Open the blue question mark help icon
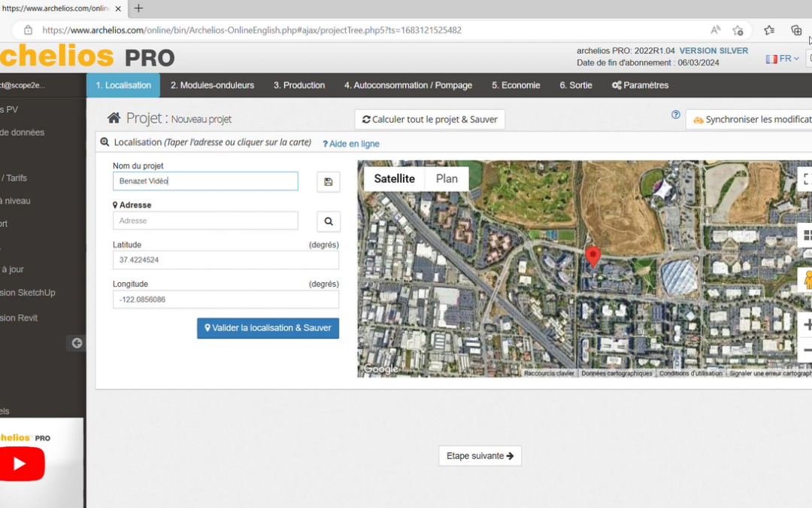Screen dimensions: 812x508 click(676, 114)
